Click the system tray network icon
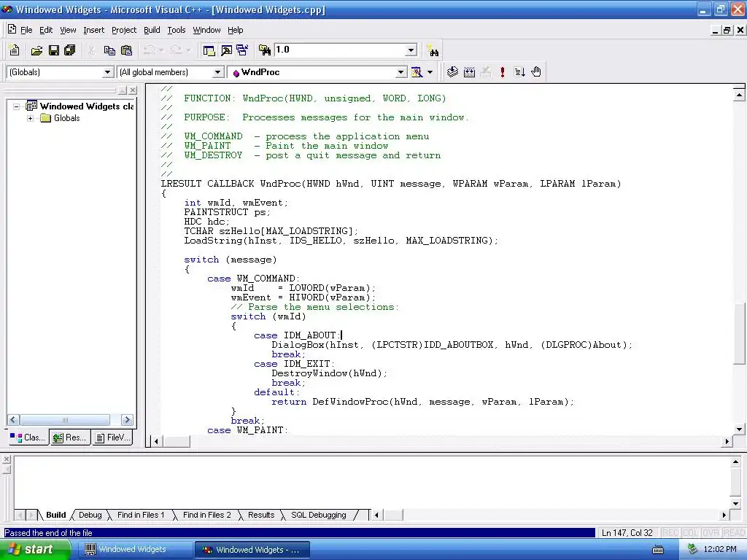 tap(693, 550)
